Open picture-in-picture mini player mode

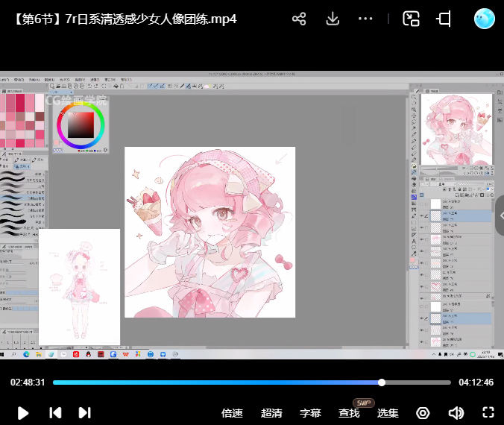[x=411, y=19]
